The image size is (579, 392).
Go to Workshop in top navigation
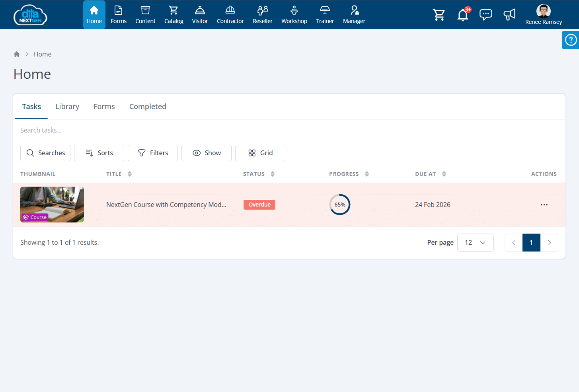(294, 15)
